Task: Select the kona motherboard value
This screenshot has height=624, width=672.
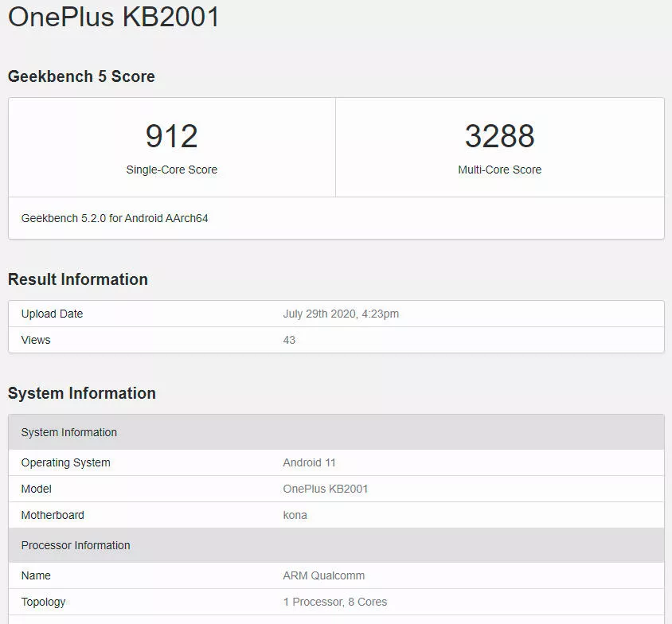Action: [x=295, y=515]
